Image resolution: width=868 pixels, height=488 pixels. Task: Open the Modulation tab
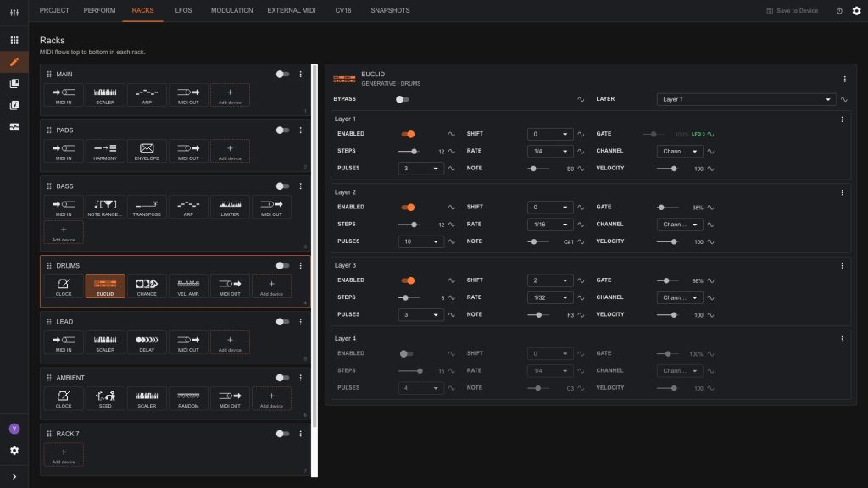[x=232, y=10]
